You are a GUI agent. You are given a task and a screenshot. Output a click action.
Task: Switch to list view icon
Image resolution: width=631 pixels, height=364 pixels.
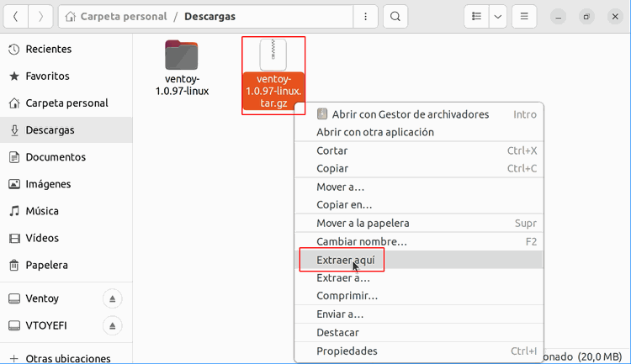(476, 16)
